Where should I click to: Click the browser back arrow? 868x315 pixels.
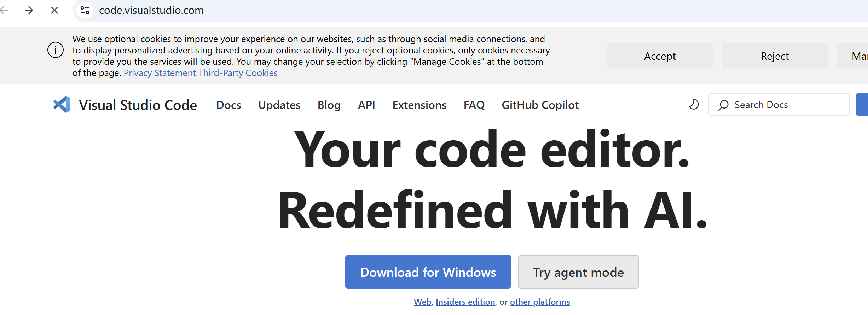[x=4, y=10]
